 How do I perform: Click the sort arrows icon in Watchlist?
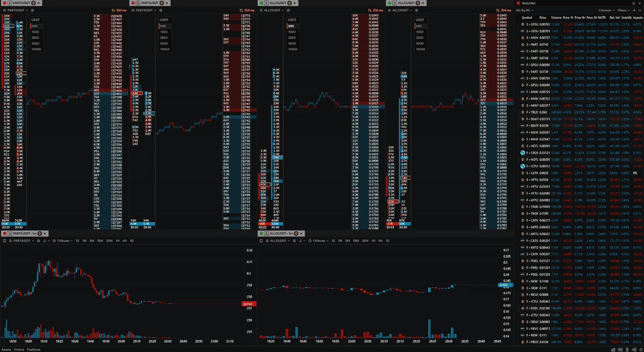639,10
